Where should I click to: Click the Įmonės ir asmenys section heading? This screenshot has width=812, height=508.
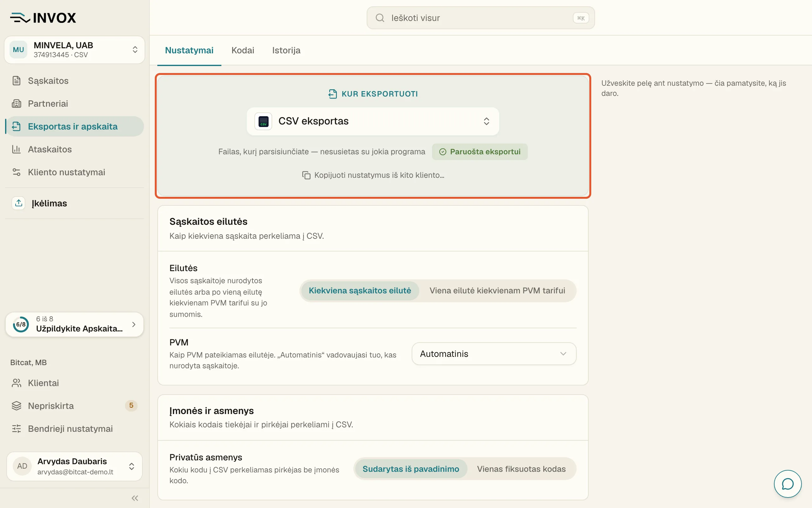pos(211,411)
